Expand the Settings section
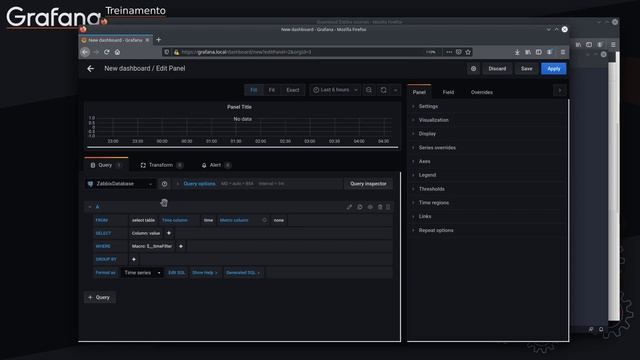The width and height of the screenshot is (640, 360). tap(429, 106)
